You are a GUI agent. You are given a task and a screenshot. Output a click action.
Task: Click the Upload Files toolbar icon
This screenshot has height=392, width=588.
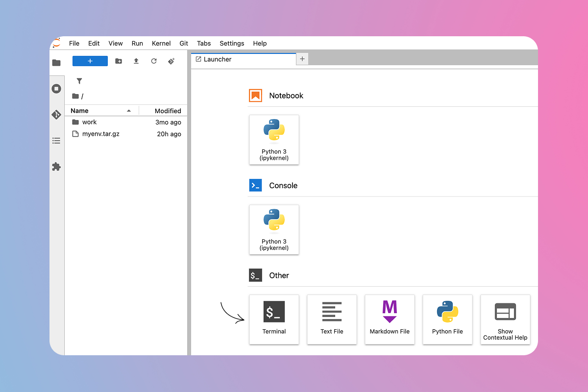pos(136,61)
